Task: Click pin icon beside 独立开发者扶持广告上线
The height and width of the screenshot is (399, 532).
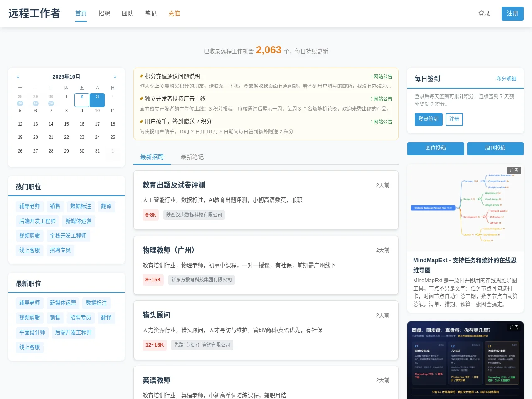Action: [x=141, y=99]
